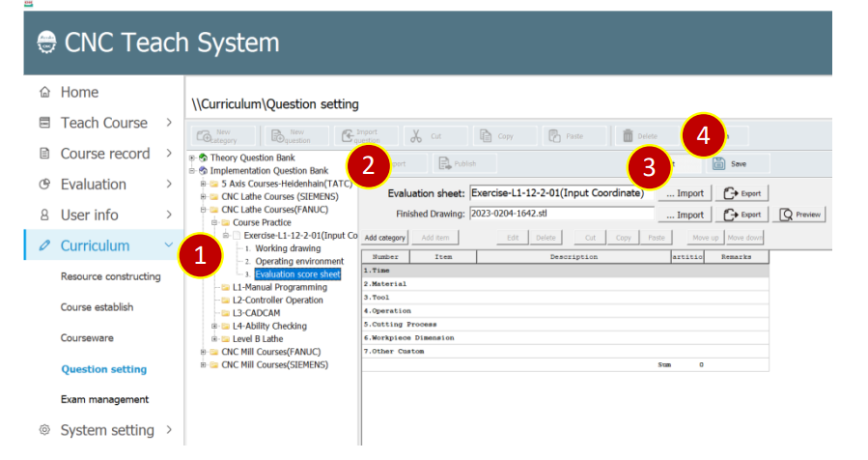Select the 4.Operation table row
This screenshot has height=460, width=868.
[x=565, y=311]
